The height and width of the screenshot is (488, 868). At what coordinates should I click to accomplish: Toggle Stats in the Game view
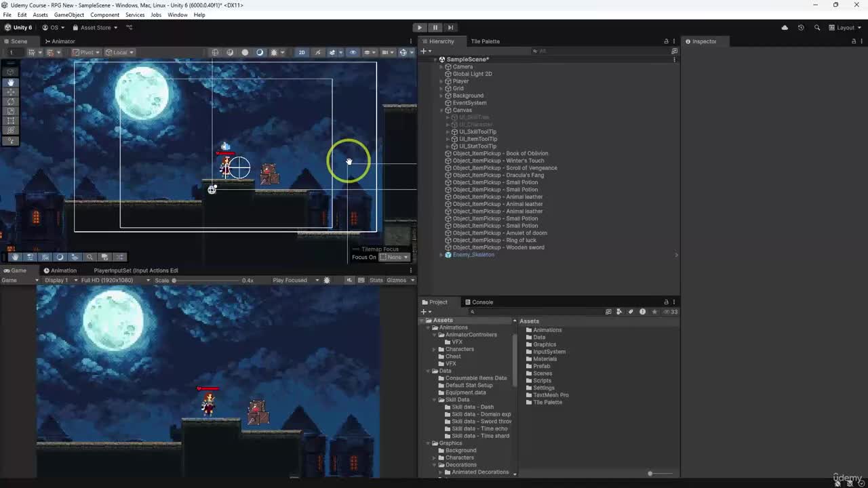pos(376,280)
